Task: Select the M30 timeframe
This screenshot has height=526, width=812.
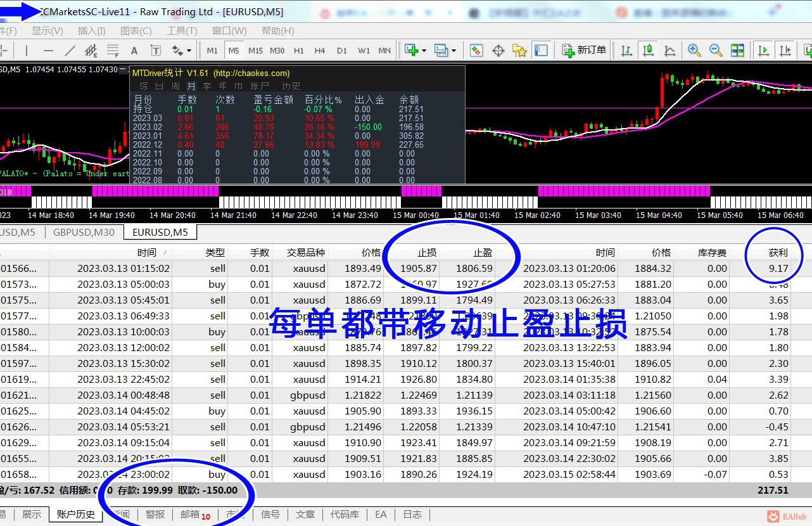Action: 277,51
